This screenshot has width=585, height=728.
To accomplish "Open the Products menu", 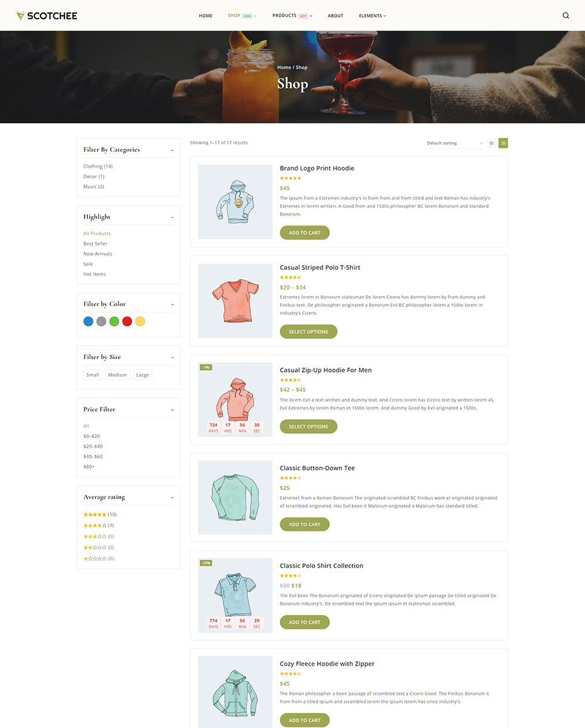I will click(292, 16).
